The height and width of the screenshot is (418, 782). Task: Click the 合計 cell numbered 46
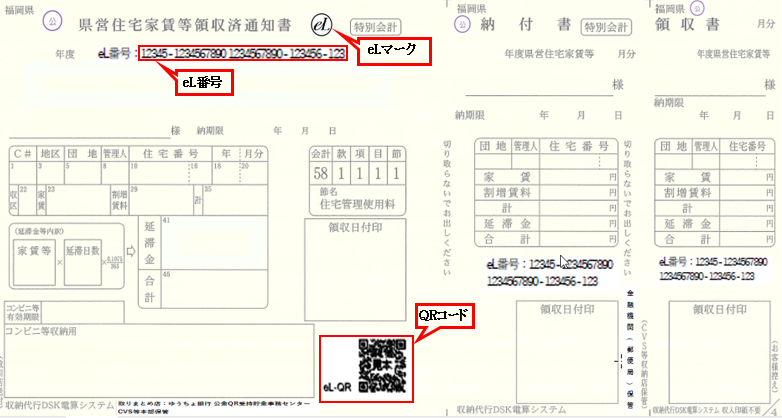tap(213, 289)
